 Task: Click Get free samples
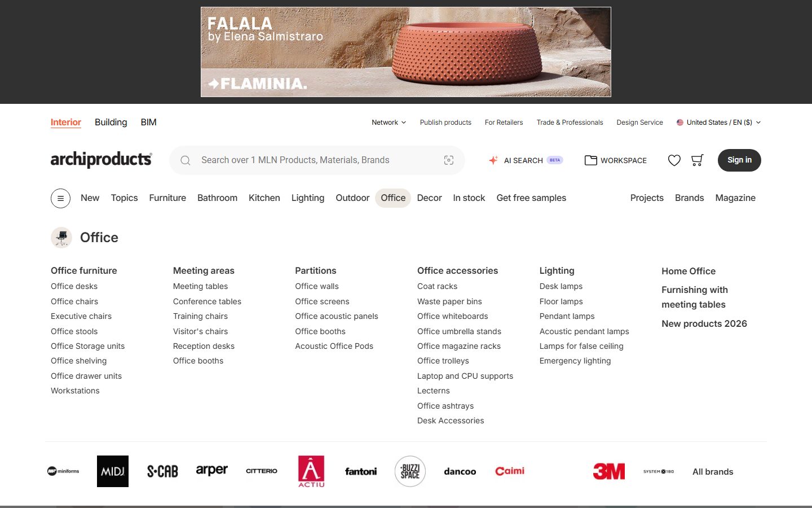point(531,198)
